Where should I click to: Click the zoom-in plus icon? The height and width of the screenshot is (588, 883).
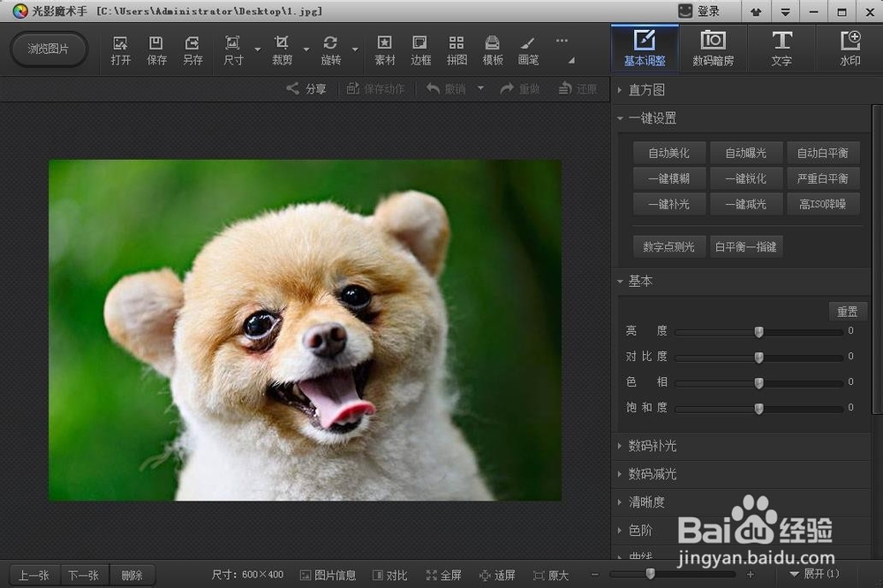(750, 575)
